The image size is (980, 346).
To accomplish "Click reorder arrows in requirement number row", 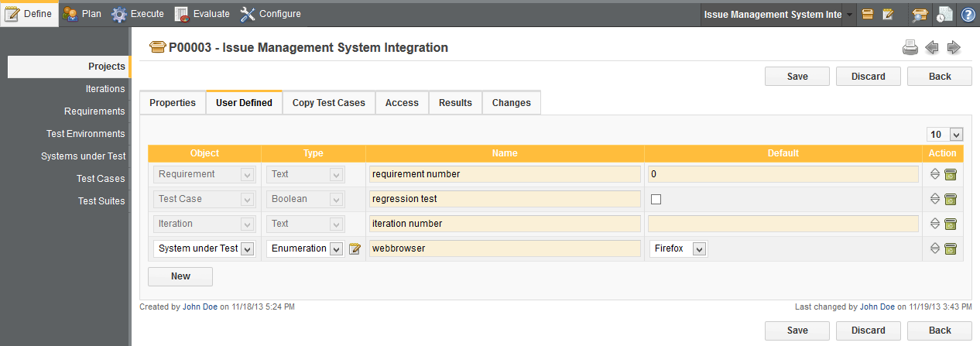I will pos(935,174).
